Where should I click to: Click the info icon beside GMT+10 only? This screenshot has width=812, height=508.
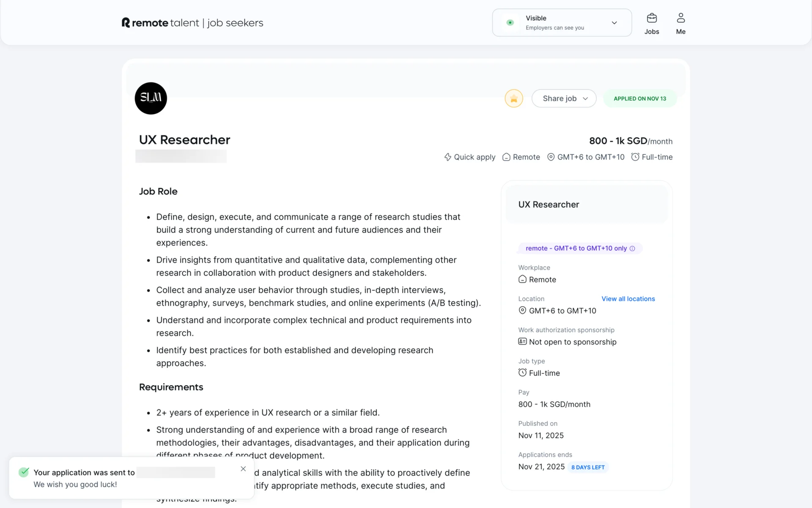coord(632,248)
